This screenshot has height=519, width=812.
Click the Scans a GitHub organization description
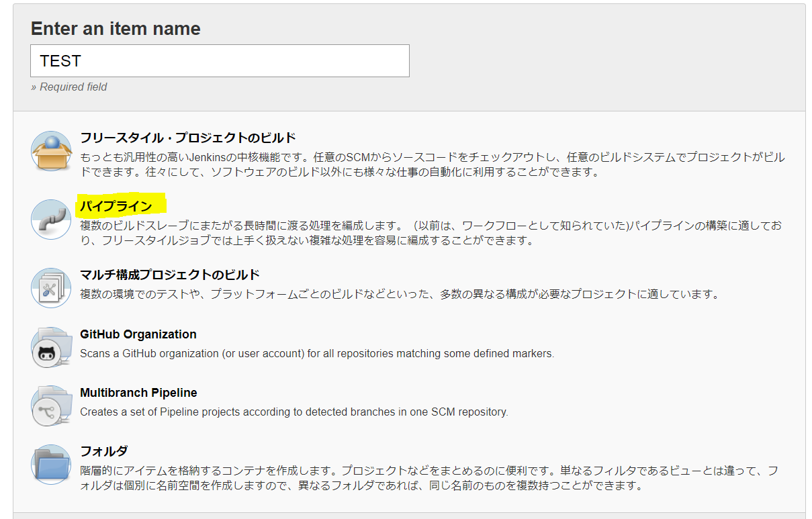click(317, 353)
